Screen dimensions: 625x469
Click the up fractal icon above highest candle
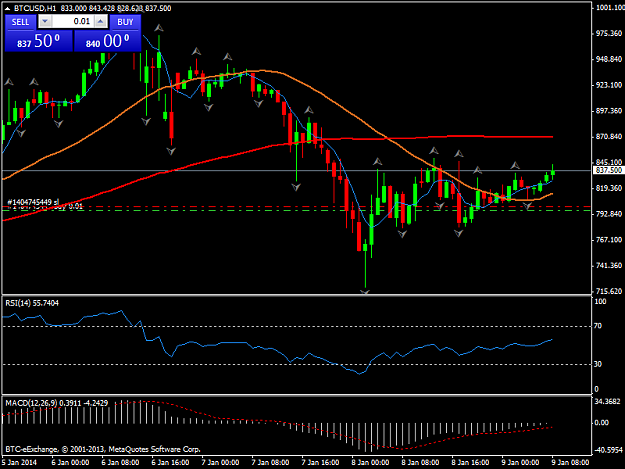pos(159,28)
